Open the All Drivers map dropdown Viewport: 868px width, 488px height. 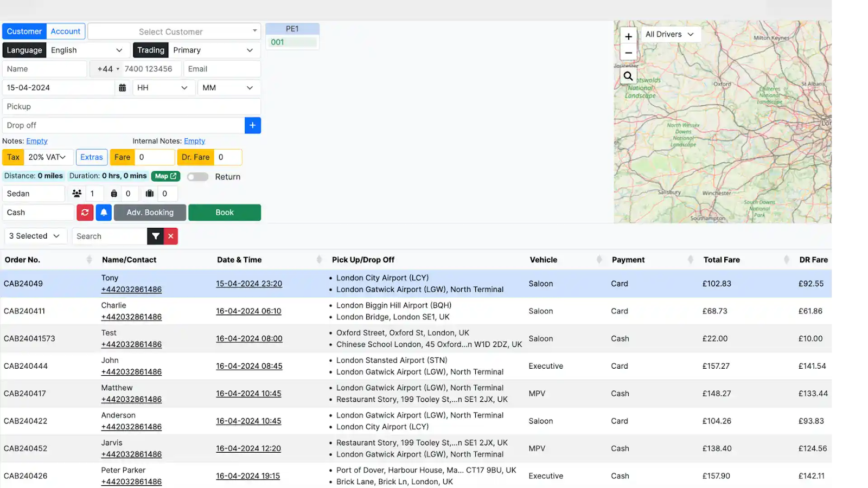pyautogui.click(x=671, y=34)
